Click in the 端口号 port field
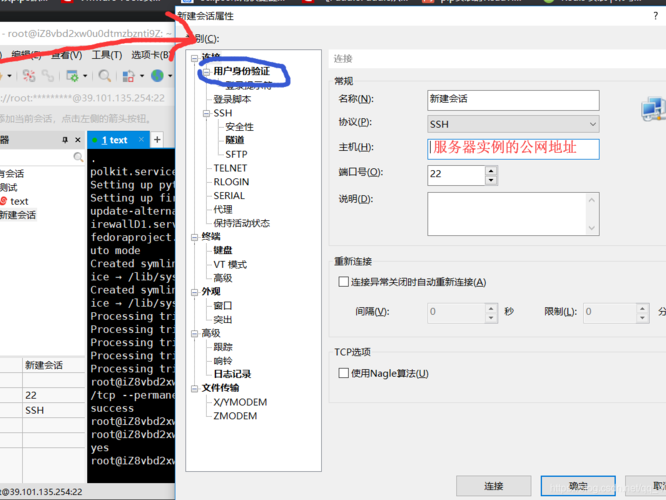 [x=456, y=175]
